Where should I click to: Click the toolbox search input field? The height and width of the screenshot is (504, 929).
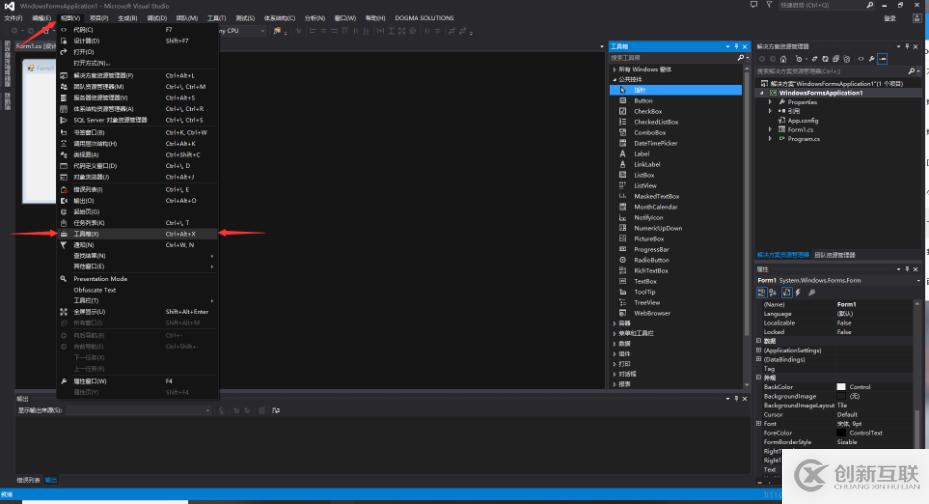672,58
